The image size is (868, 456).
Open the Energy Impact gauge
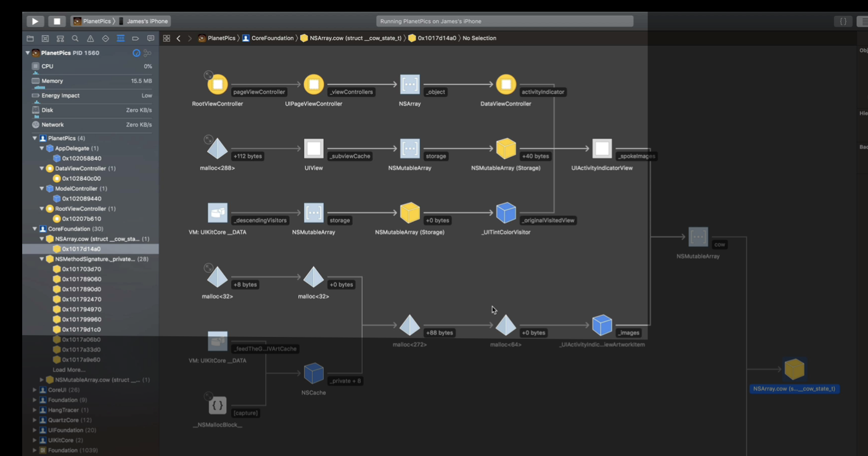(x=91, y=96)
